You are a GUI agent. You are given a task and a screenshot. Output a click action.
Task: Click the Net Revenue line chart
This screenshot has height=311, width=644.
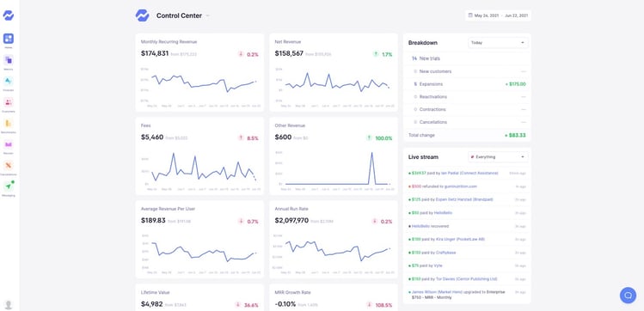338,82
